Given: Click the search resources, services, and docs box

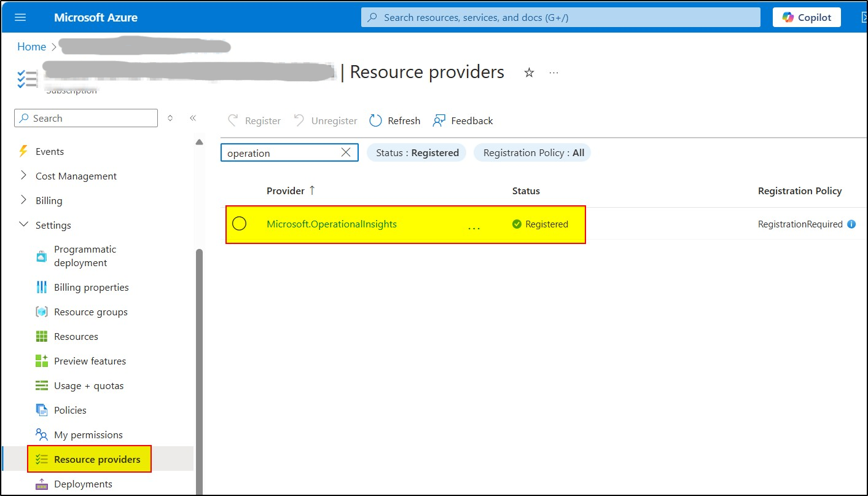Looking at the screenshot, I should click(x=560, y=17).
